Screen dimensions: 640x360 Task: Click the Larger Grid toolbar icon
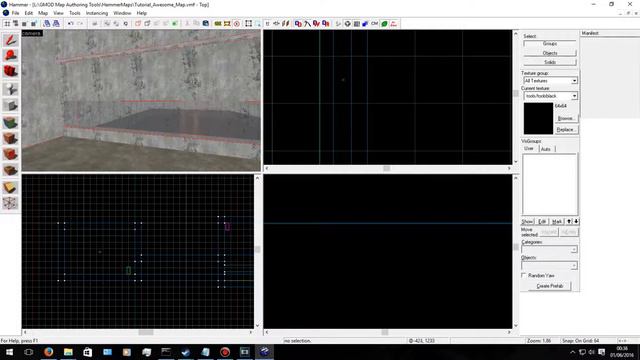click(33, 24)
